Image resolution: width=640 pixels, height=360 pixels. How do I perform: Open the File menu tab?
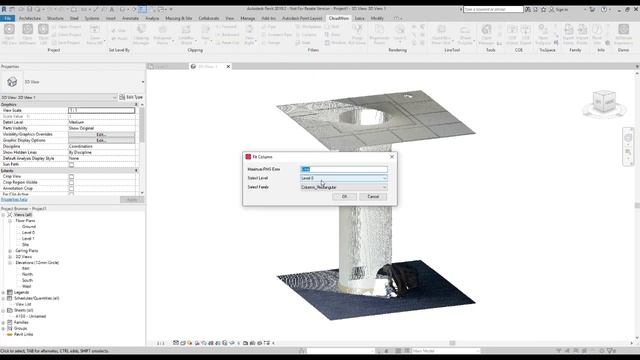[8, 18]
